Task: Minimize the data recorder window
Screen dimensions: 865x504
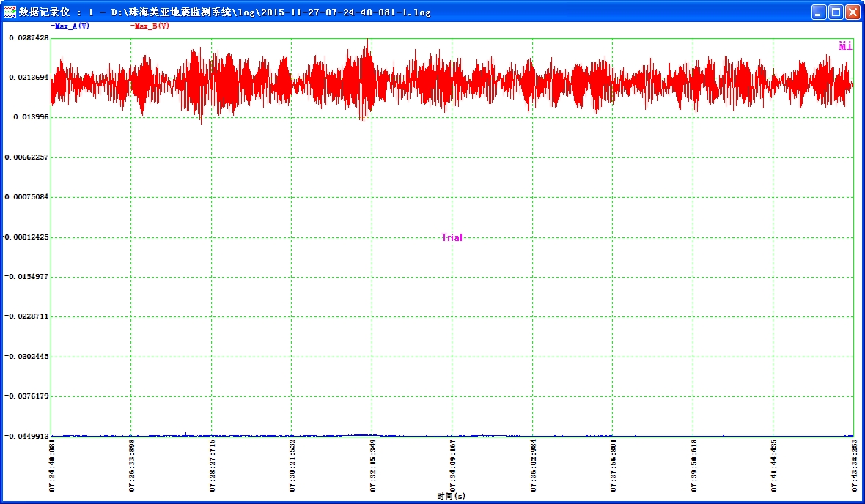Action: click(819, 12)
